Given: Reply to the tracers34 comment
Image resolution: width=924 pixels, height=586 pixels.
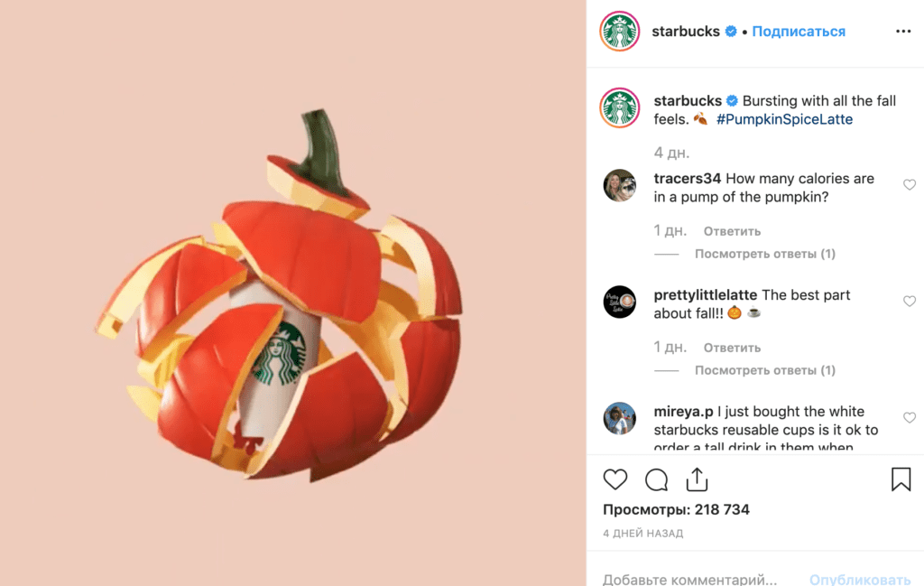Looking at the screenshot, I should (x=732, y=231).
